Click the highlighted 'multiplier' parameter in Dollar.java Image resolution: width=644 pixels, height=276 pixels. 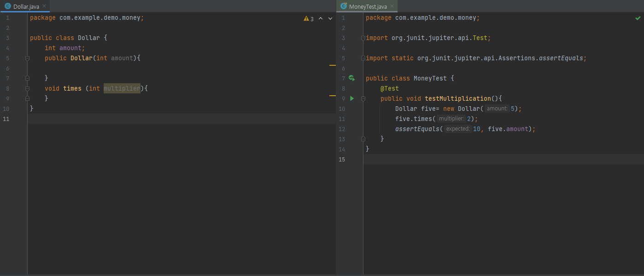(122, 88)
